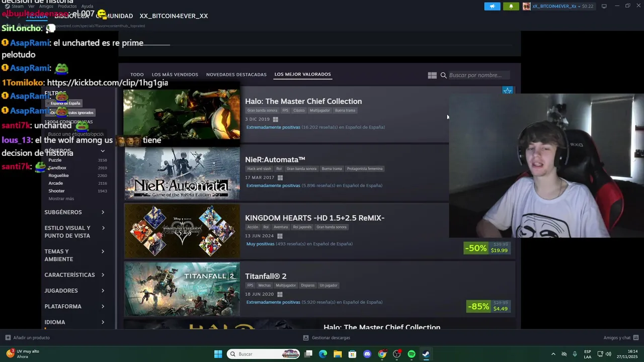Click the NieR:Automata cover thumbnail

(182, 173)
